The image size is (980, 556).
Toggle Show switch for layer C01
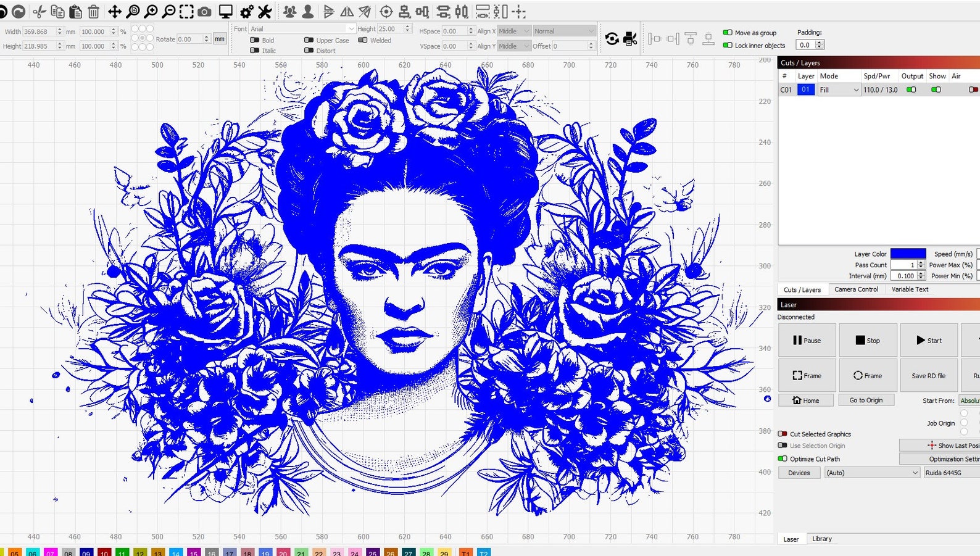coord(936,89)
